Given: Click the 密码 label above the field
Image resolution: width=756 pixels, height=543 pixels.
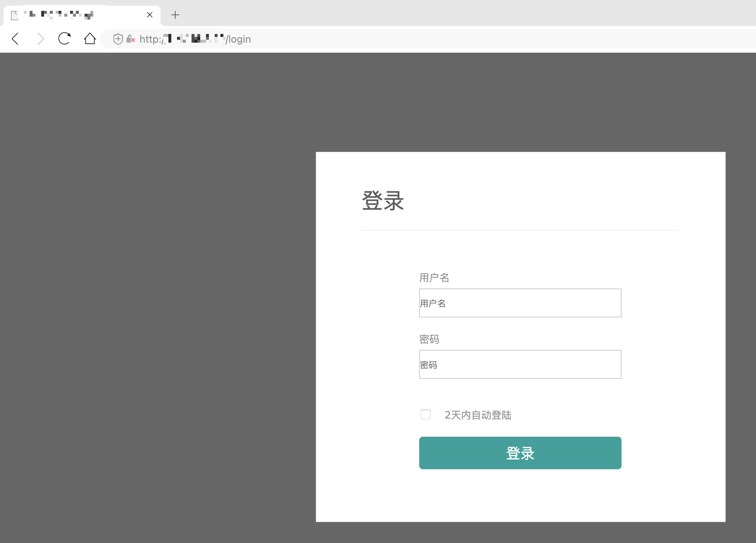Looking at the screenshot, I should pyautogui.click(x=429, y=339).
